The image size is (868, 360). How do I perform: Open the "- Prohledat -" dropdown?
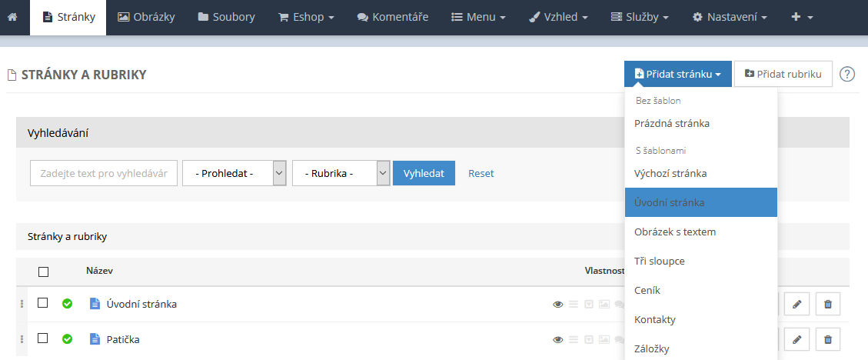point(234,173)
